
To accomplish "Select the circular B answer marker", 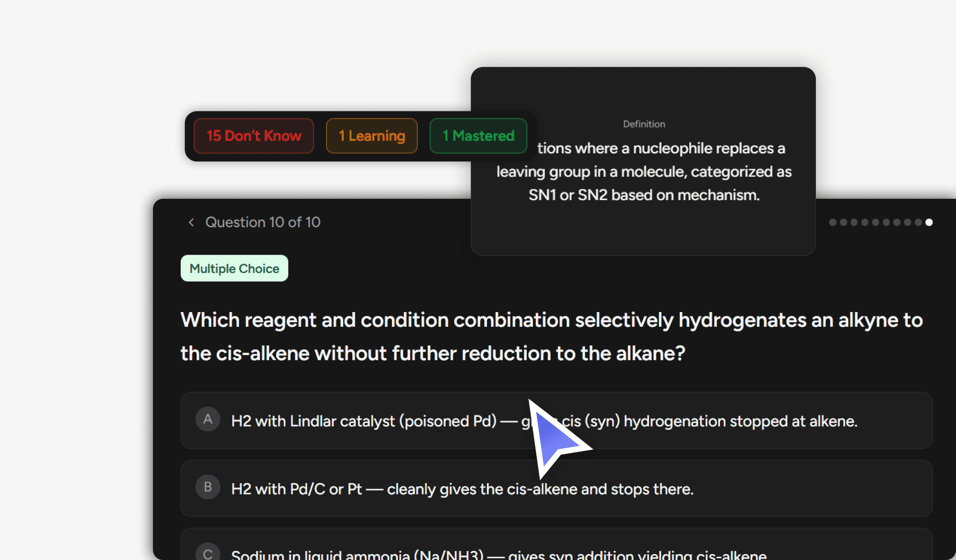I will [207, 487].
